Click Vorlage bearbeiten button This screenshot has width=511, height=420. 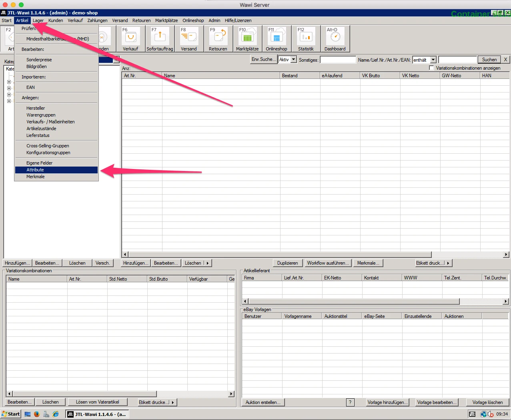436,402
